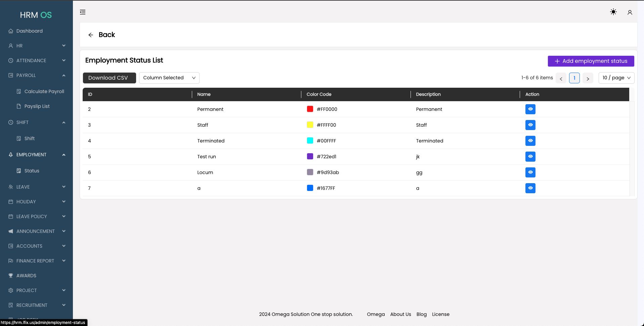644x326 pixels.
Task: Click the back arrow icon
Action: [x=91, y=35]
